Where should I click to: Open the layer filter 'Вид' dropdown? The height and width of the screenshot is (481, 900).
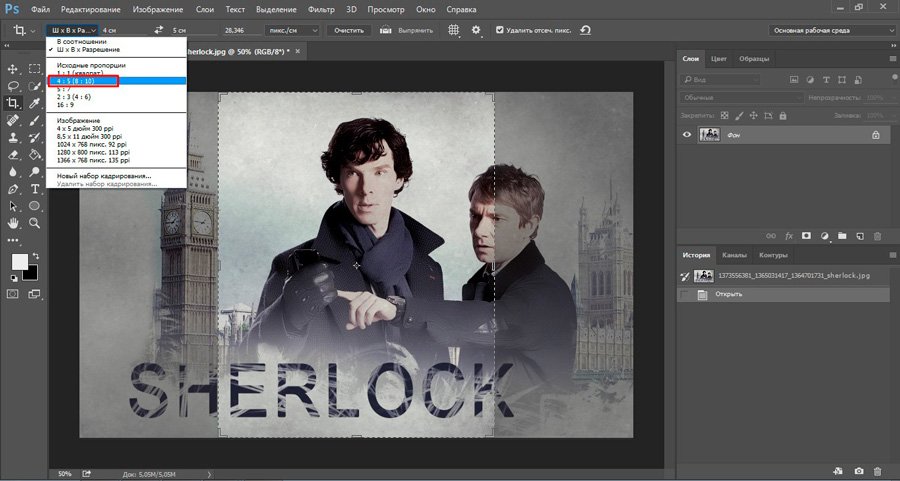point(720,80)
